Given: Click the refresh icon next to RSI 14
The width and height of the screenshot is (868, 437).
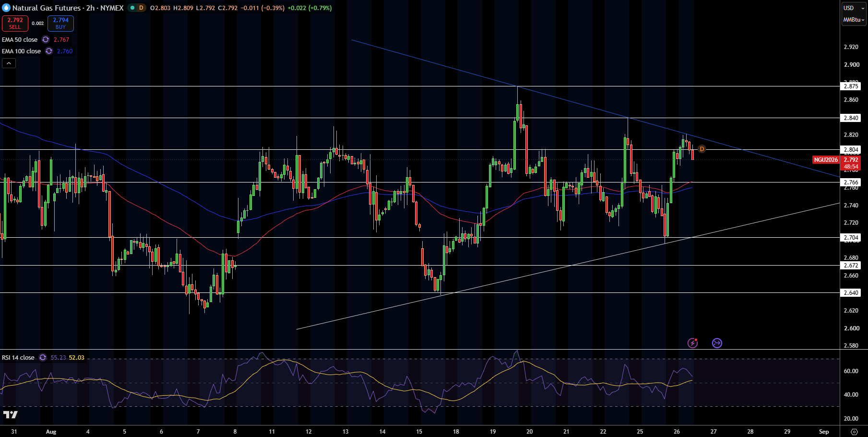Looking at the screenshot, I should [x=43, y=357].
